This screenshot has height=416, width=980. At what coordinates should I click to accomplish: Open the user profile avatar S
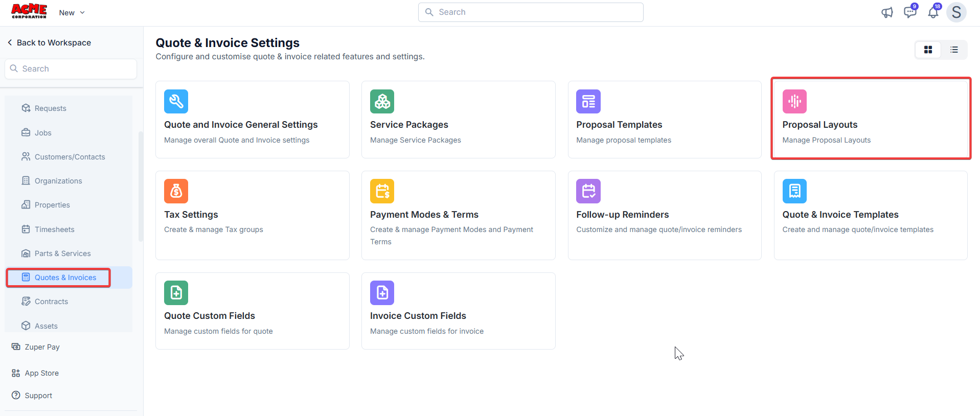tap(956, 12)
